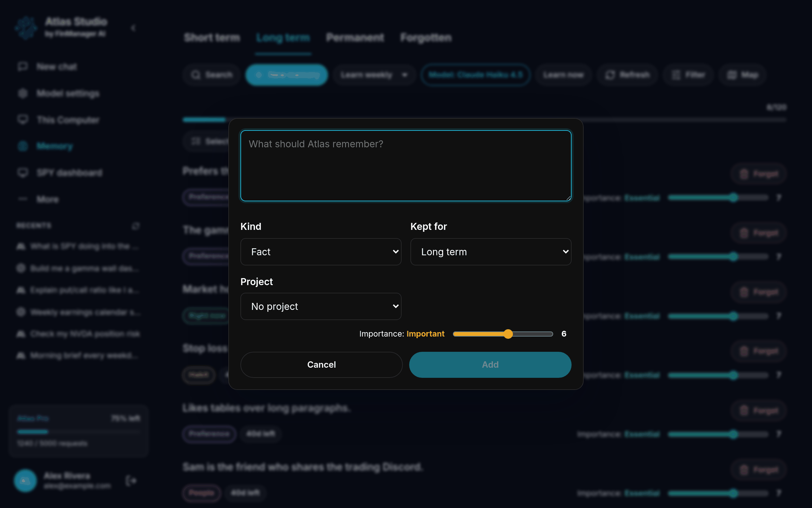Switch to the Permanent tab
812x508 pixels.
pos(355,38)
